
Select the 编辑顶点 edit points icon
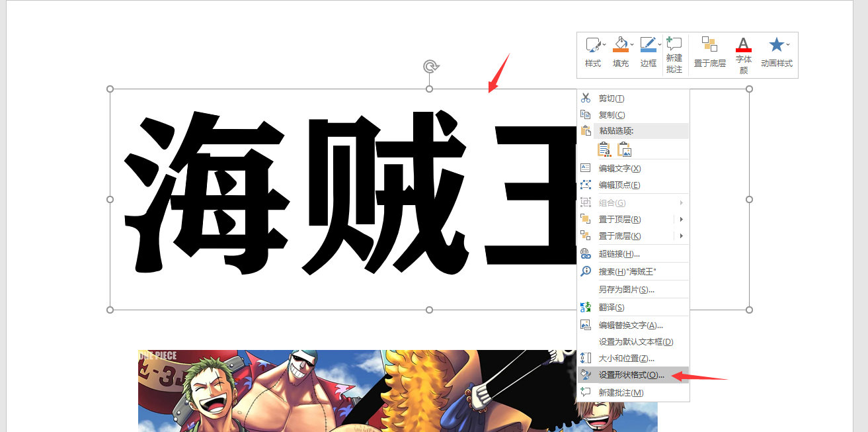click(x=586, y=185)
